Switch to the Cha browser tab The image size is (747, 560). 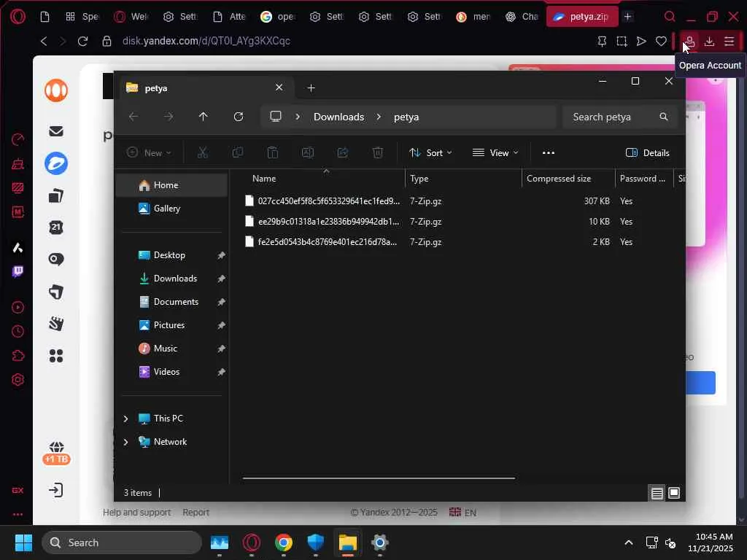[x=522, y=17]
